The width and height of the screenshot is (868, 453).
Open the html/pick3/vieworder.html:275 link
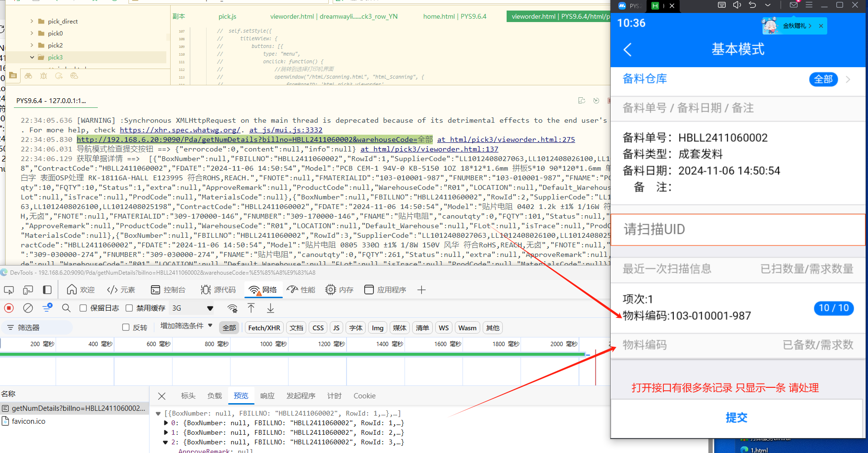coord(506,139)
